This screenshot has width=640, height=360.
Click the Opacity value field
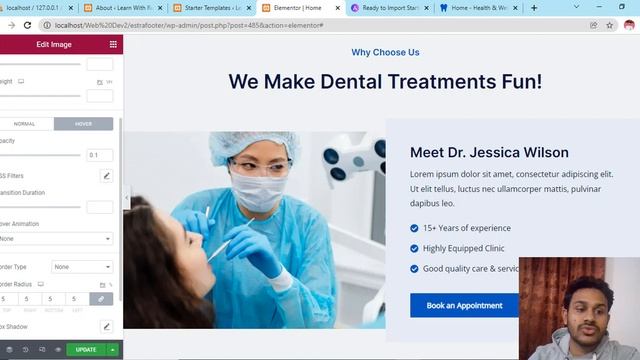(x=100, y=155)
